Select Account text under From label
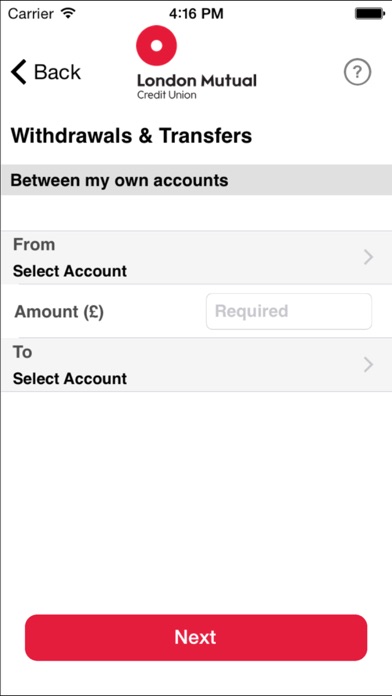 point(70,271)
